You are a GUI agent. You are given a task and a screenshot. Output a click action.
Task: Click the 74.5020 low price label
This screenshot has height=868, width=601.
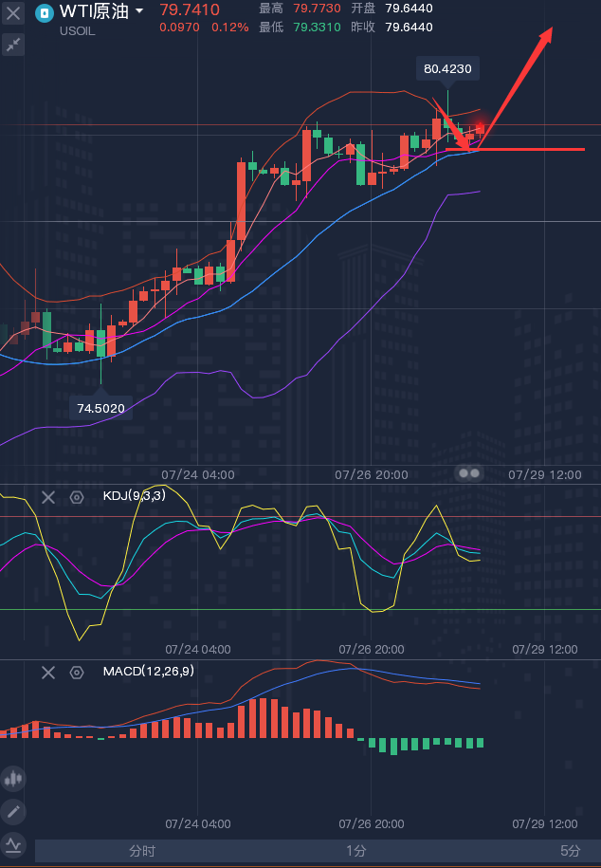point(100,409)
